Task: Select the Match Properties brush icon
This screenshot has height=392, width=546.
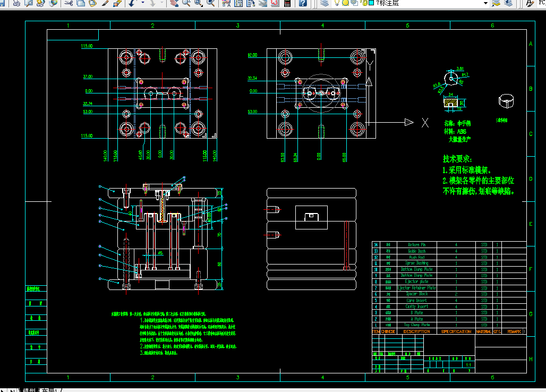Action: (x=105, y=3)
